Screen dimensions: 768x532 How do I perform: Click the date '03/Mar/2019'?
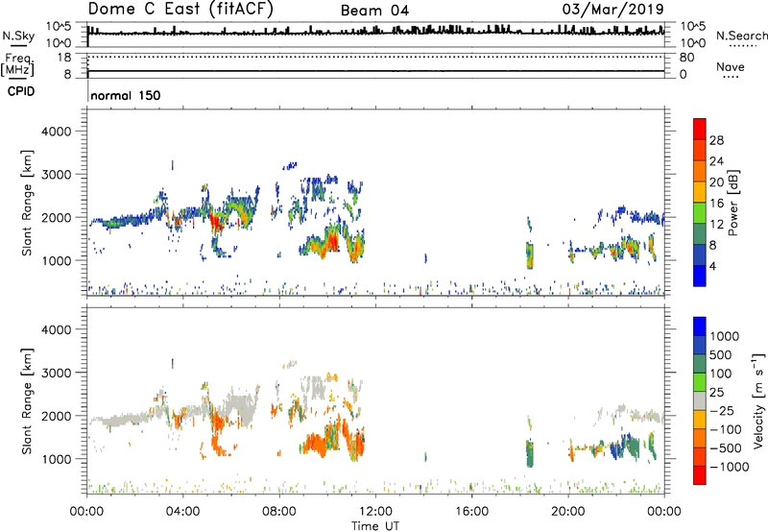pos(612,10)
